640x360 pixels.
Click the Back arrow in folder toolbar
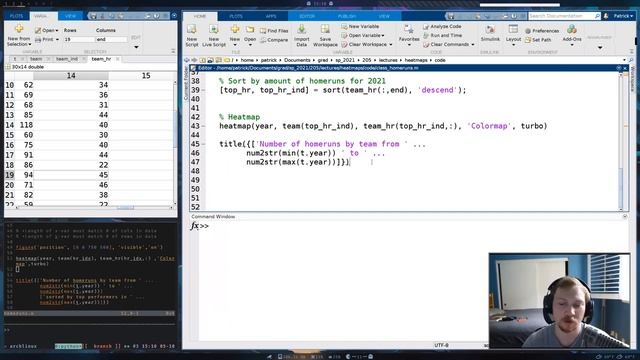pos(187,60)
